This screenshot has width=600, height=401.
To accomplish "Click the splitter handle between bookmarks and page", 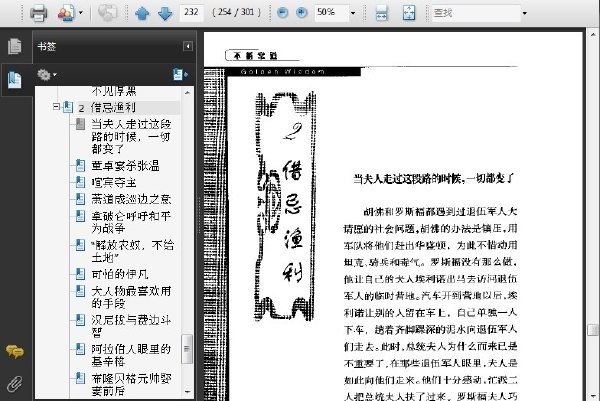I will tap(199, 215).
